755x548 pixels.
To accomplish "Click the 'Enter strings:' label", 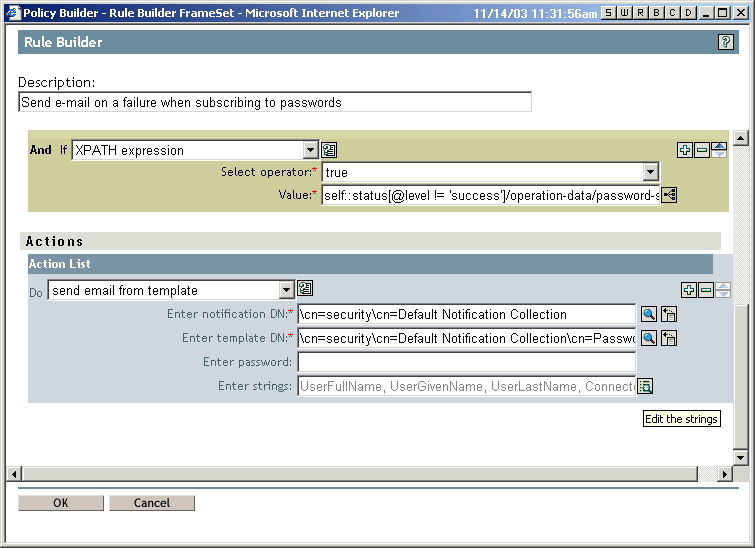I will (x=255, y=386).
